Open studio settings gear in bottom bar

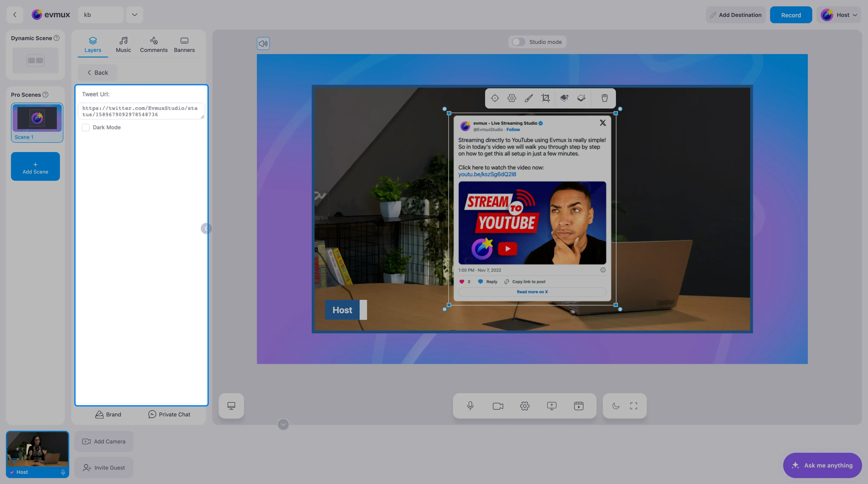tap(525, 406)
